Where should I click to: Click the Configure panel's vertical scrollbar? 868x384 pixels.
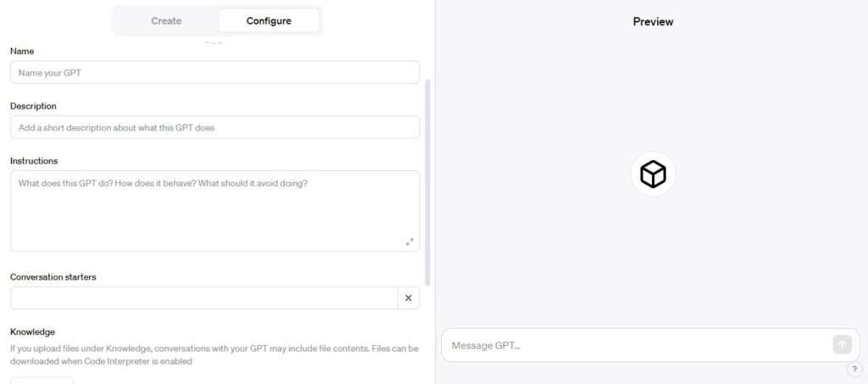[x=427, y=182]
